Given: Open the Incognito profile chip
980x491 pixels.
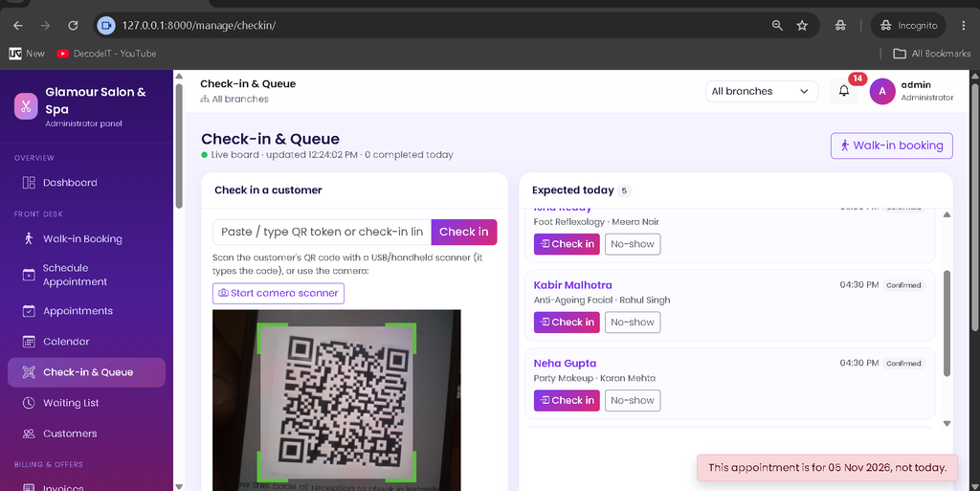Looking at the screenshot, I should 908,26.
